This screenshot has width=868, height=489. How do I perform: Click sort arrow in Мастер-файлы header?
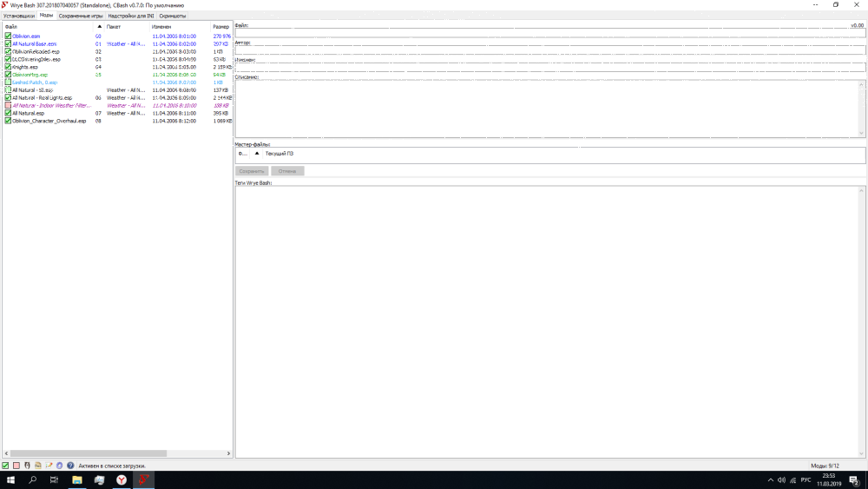click(256, 154)
